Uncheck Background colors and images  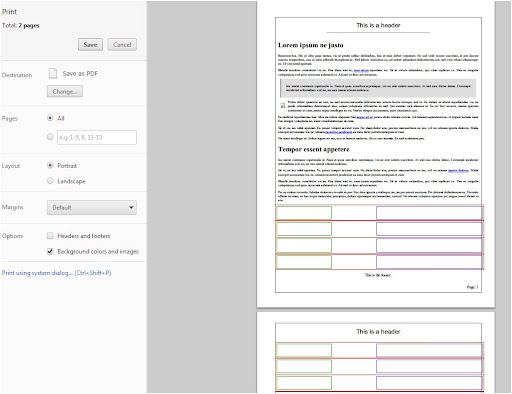[50, 251]
